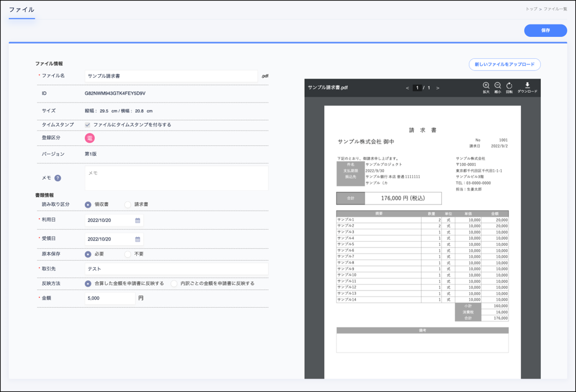Click the 金額 input field
This screenshot has width=576, height=392.
110,298
